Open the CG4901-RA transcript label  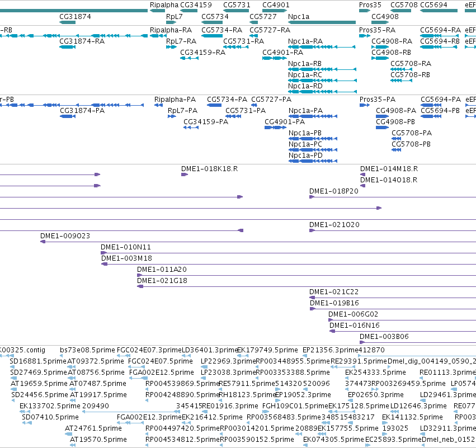[282, 53]
